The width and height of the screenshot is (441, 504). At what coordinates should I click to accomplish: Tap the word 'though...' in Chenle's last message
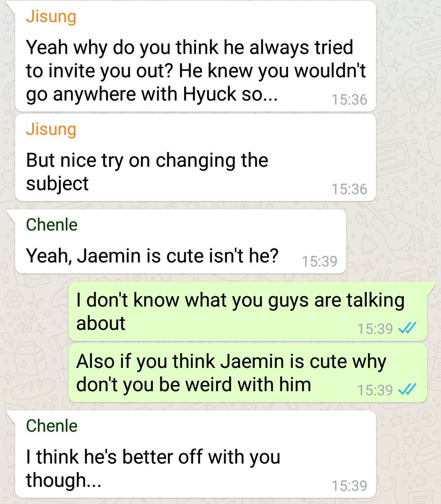pos(63,480)
